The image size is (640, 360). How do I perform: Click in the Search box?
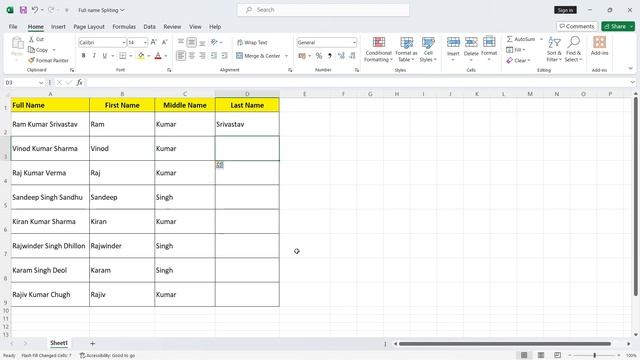pos(323,10)
